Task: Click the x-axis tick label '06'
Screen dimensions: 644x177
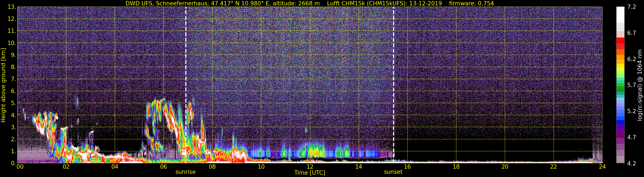Action: (x=164, y=167)
